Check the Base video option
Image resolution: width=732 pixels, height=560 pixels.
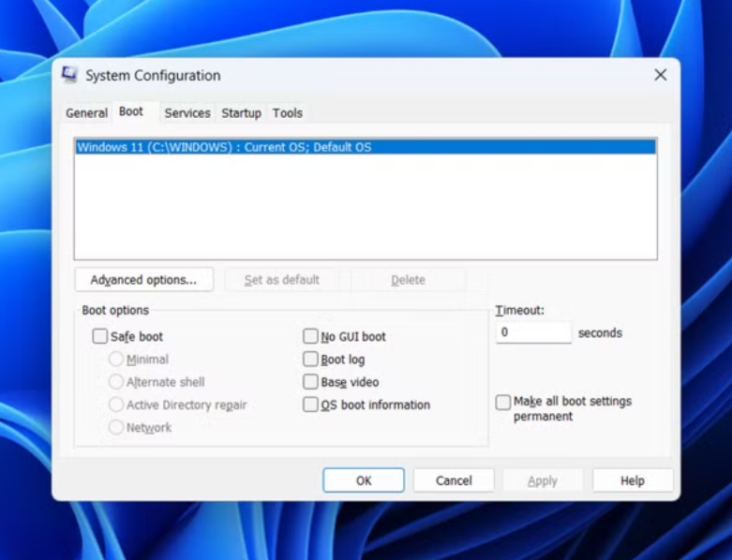pos(310,382)
